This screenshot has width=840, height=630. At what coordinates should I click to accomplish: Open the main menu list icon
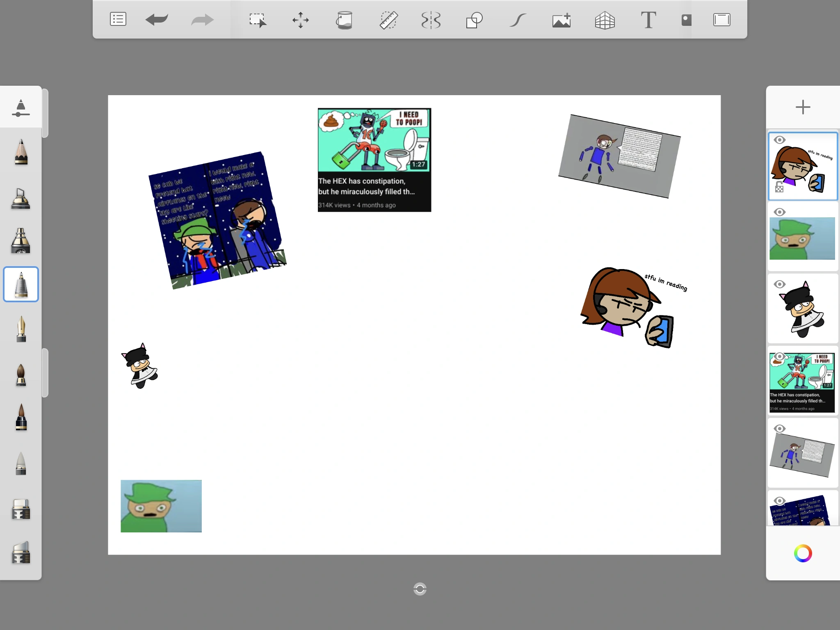[x=118, y=19]
